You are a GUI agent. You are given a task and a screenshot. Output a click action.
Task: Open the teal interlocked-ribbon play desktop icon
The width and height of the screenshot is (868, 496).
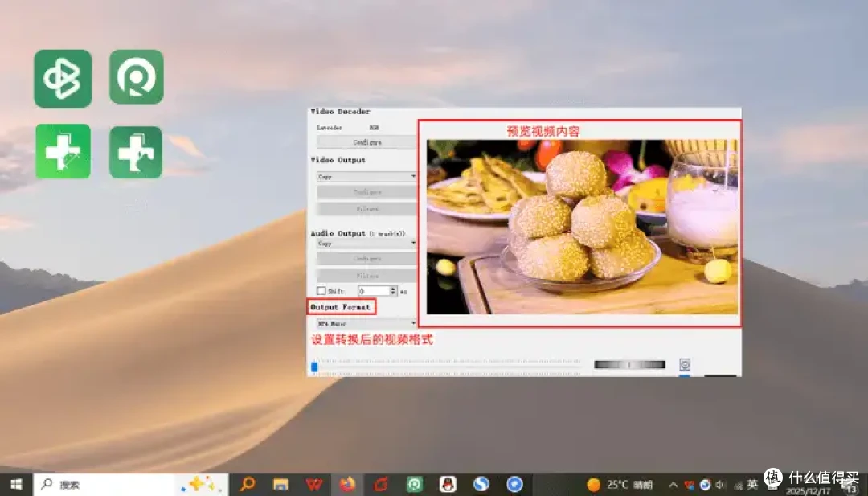[63, 79]
